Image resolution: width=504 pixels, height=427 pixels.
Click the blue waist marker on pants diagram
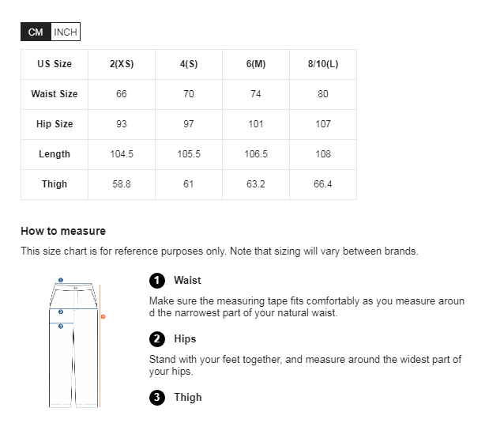(x=61, y=280)
